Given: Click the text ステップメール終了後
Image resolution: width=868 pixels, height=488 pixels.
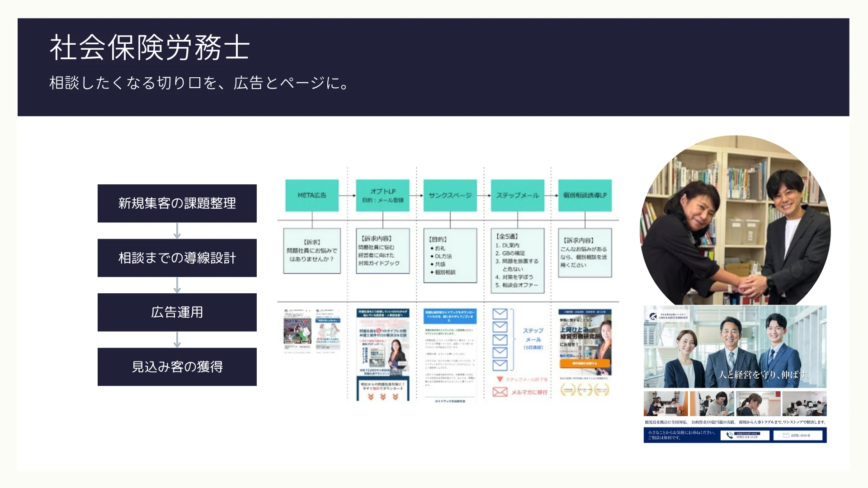Looking at the screenshot, I should (x=526, y=380).
